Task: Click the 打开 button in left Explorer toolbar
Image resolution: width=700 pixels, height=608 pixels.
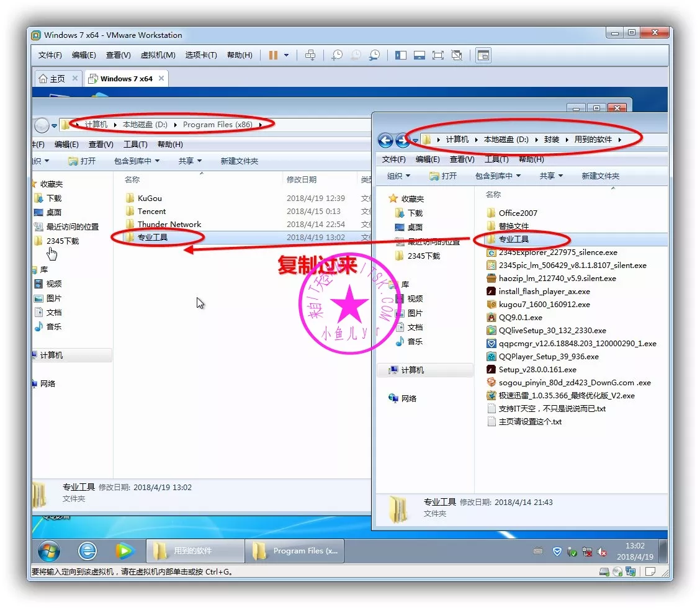Action: [82, 161]
